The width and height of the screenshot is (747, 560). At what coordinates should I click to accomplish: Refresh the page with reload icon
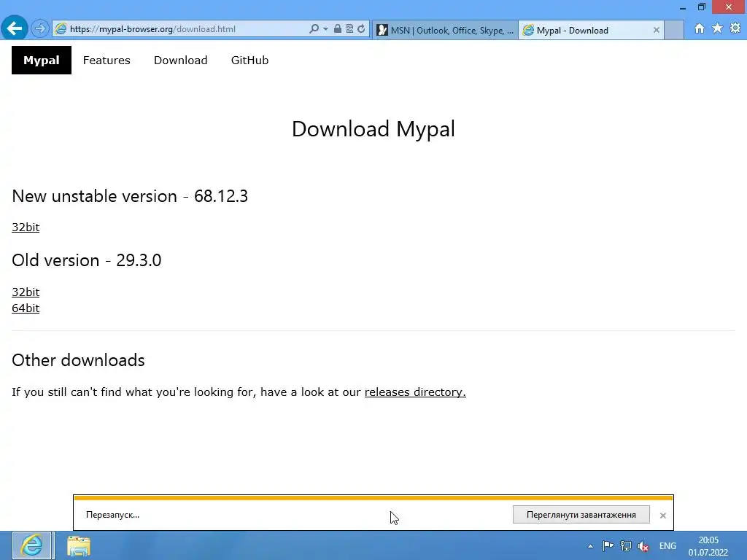click(361, 28)
